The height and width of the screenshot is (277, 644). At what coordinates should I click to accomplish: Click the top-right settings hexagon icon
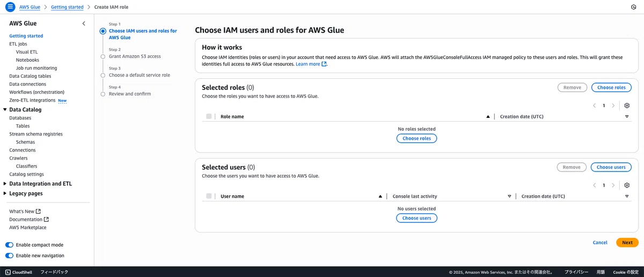coord(634,7)
